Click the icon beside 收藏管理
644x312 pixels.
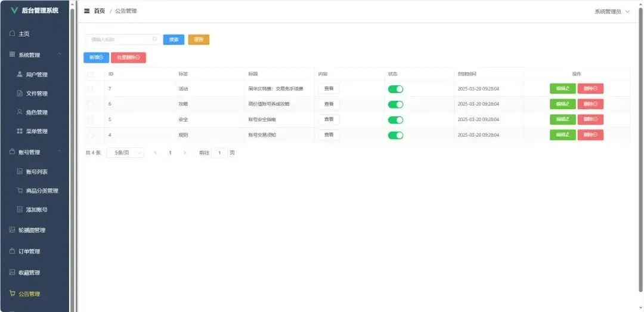[x=13, y=272]
